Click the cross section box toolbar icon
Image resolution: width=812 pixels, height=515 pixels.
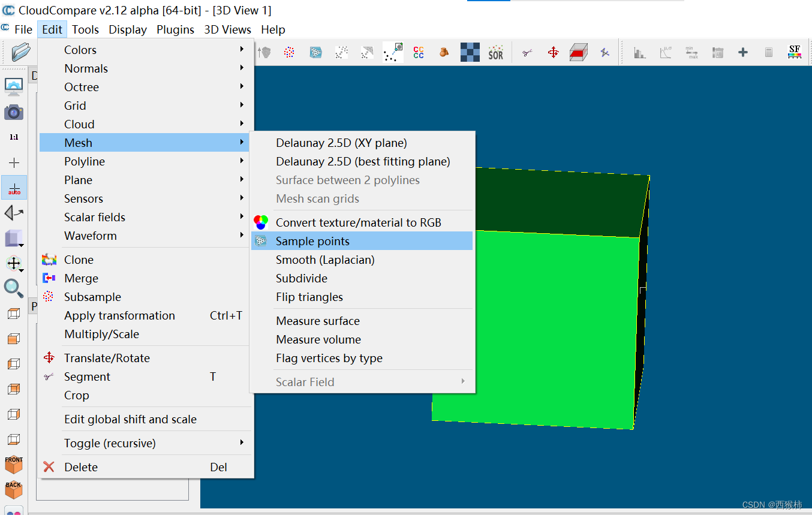pos(579,53)
